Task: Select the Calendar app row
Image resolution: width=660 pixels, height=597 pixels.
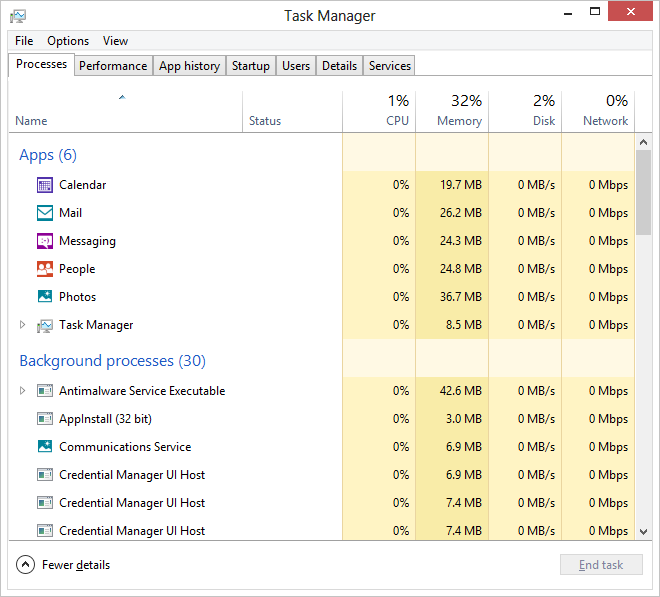Action: pos(322,185)
